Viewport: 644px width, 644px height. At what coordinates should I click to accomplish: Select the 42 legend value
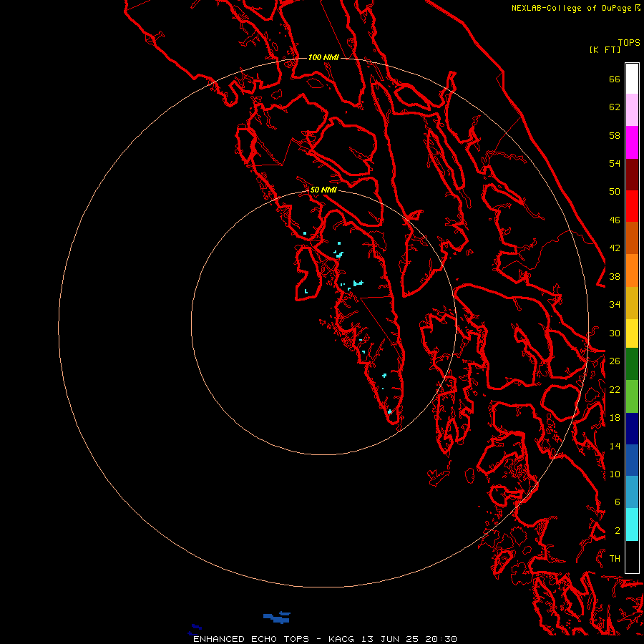pyautogui.click(x=615, y=248)
